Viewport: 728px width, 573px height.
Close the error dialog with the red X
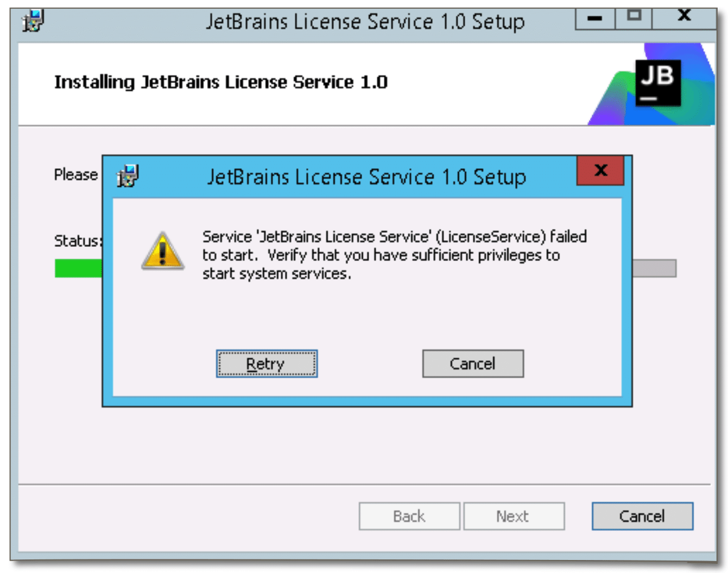pyautogui.click(x=600, y=170)
